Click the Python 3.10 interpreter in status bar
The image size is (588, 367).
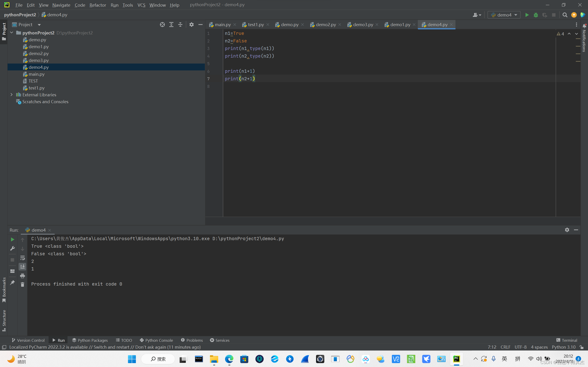pyautogui.click(x=563, y=347)
